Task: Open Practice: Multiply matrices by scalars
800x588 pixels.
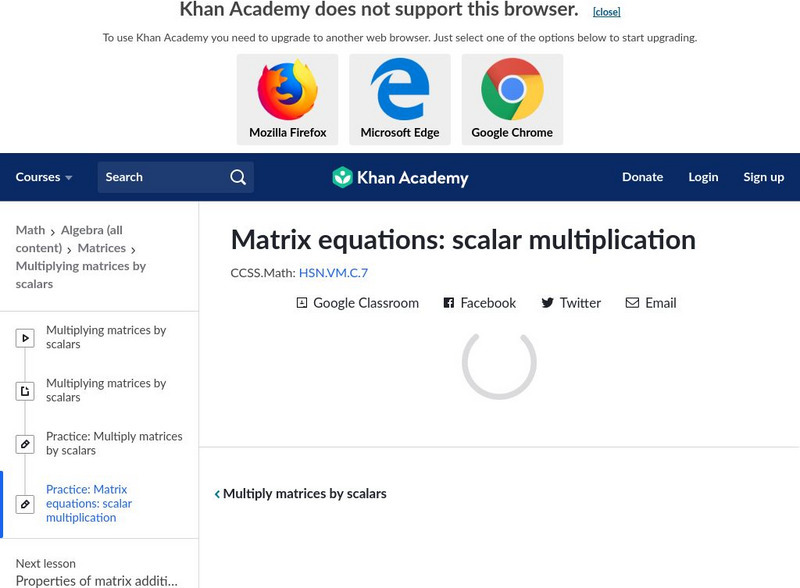Action: tap(113, 444)
